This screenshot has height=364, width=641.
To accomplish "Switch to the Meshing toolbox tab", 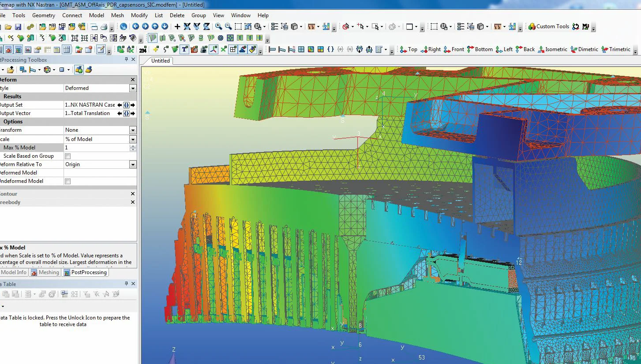I will [45, 272].
